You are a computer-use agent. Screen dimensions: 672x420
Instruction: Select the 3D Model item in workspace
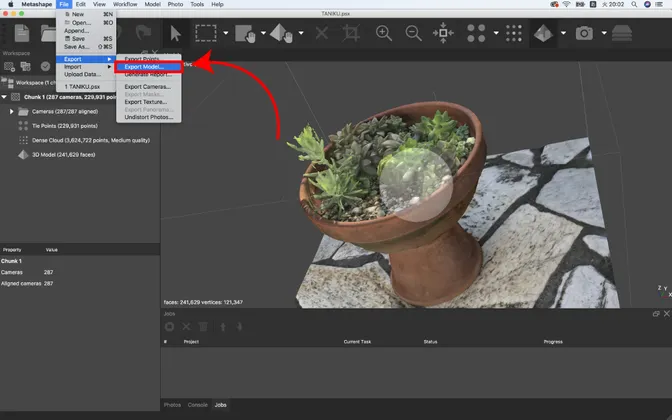(x=48, y=155)
